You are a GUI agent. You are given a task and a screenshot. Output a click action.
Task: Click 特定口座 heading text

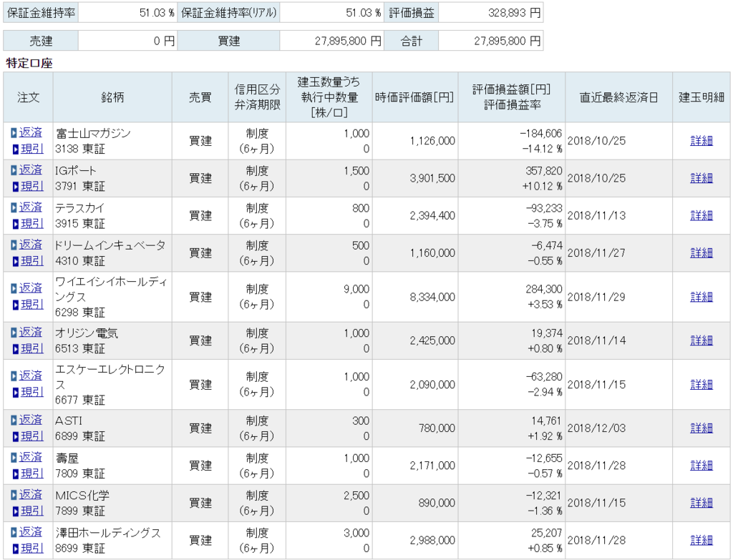[x=29, y=64]
